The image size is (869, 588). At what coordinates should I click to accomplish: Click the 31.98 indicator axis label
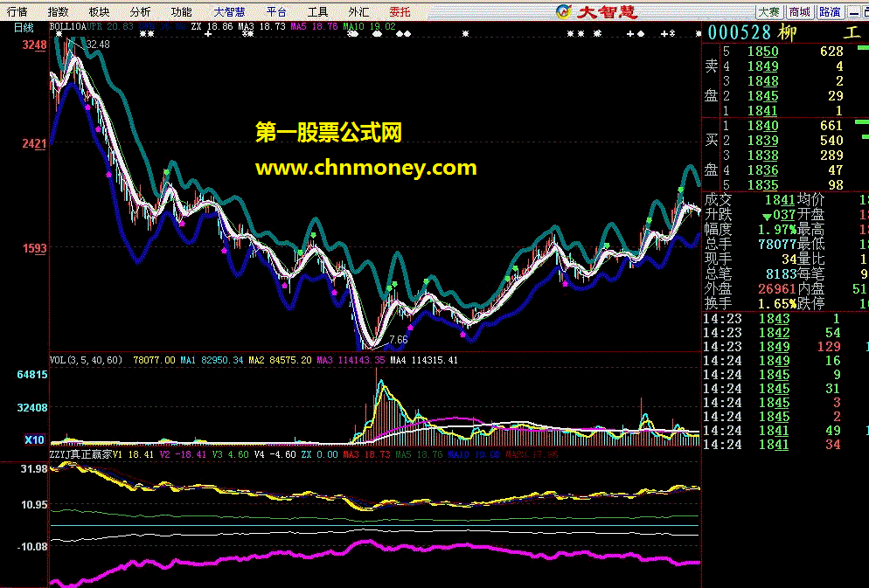(34, 469)
